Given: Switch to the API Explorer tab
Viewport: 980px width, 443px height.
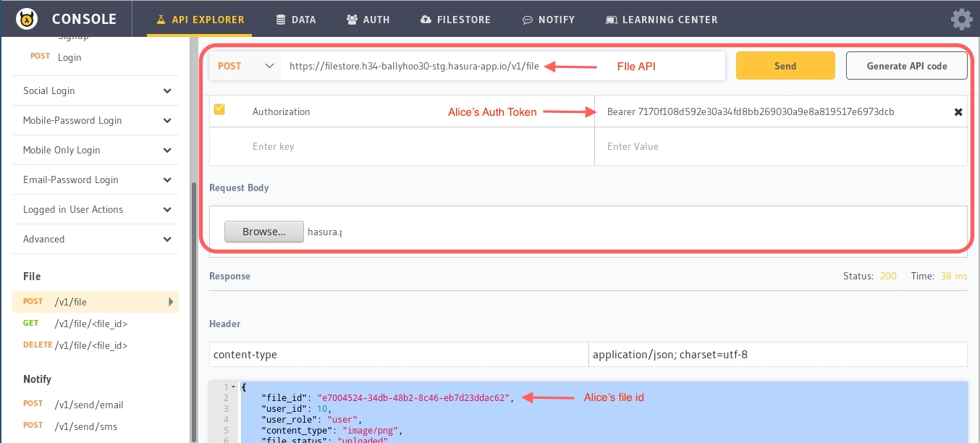Looking at the screenshot, I should (x=200, y=20).
